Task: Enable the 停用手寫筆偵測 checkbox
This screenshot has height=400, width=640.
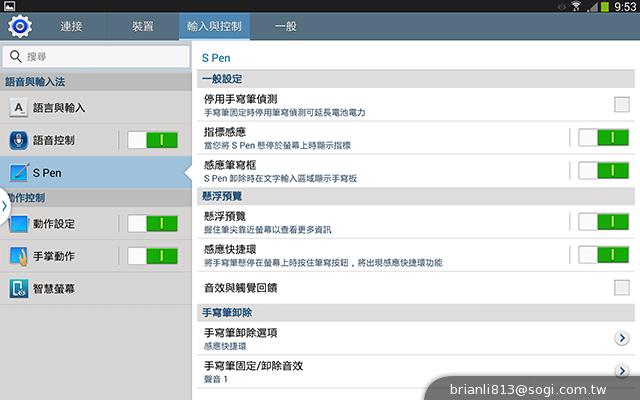Action: 621,104
